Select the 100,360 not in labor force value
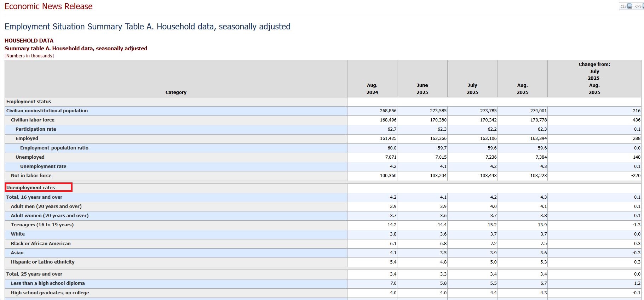 [388, 176]
